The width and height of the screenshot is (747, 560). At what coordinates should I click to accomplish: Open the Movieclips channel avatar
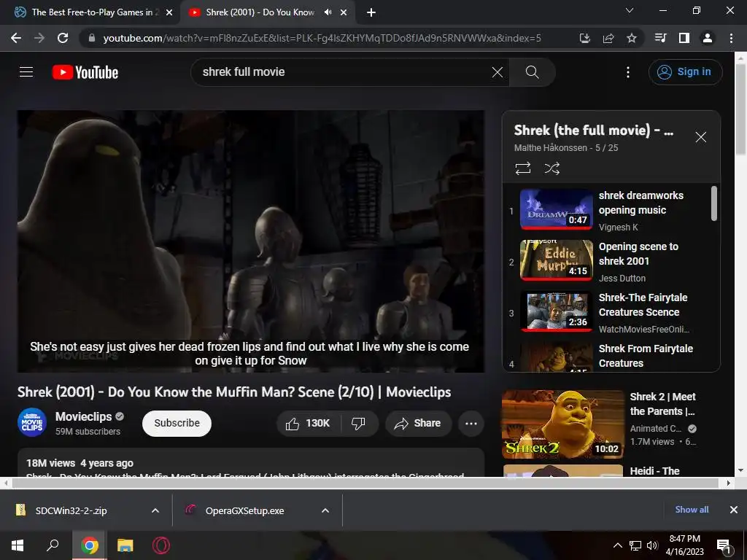pyautogui.click(x=32, y=422)
